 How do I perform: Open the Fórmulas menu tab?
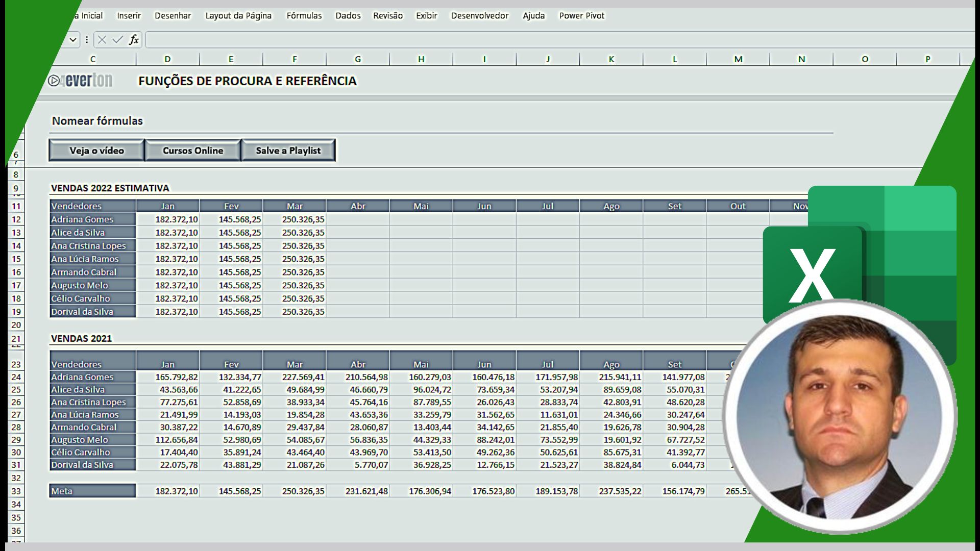(x=304, y=15)
